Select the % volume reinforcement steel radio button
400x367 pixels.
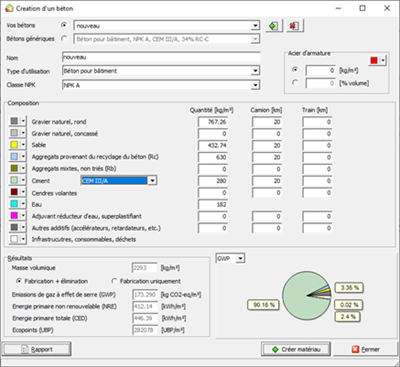point(295,82)
